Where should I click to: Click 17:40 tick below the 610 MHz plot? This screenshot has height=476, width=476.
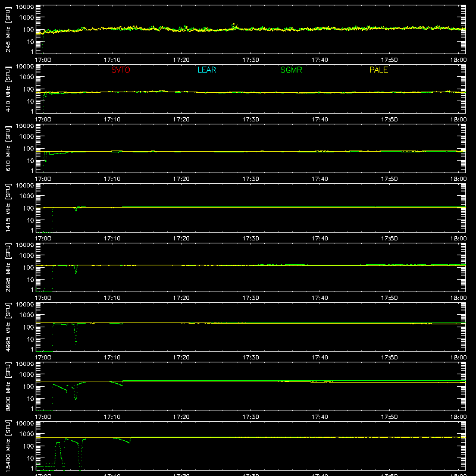pos(320,179)
